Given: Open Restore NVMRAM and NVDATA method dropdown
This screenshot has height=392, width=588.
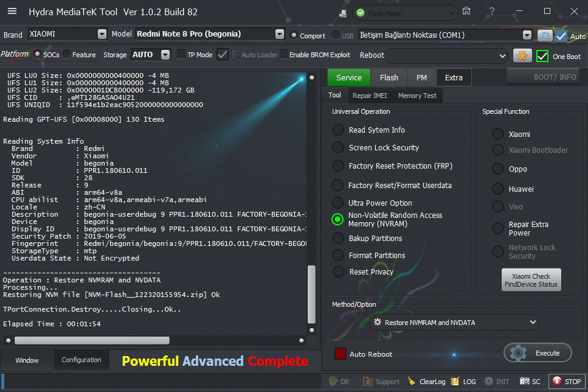Looking at the screenshot, I should (x=454, y=323).
